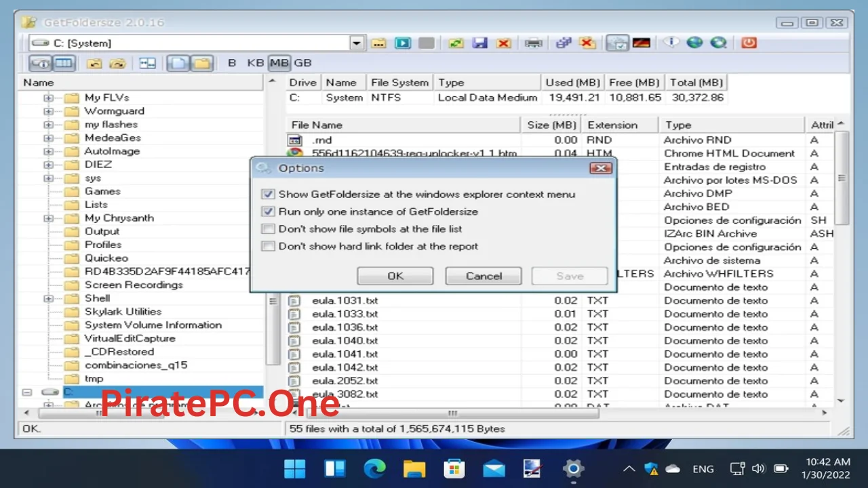The height and width of the screenshot is (488, 868).
Task: Expand the sys folder node
Action: [48, 178]
